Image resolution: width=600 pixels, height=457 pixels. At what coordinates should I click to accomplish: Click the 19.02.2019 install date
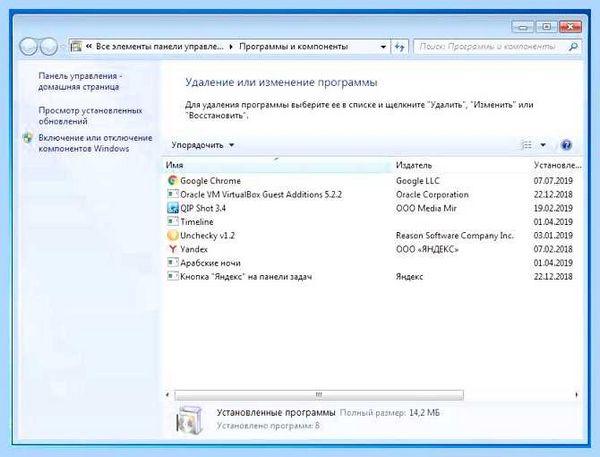point(553,208)
